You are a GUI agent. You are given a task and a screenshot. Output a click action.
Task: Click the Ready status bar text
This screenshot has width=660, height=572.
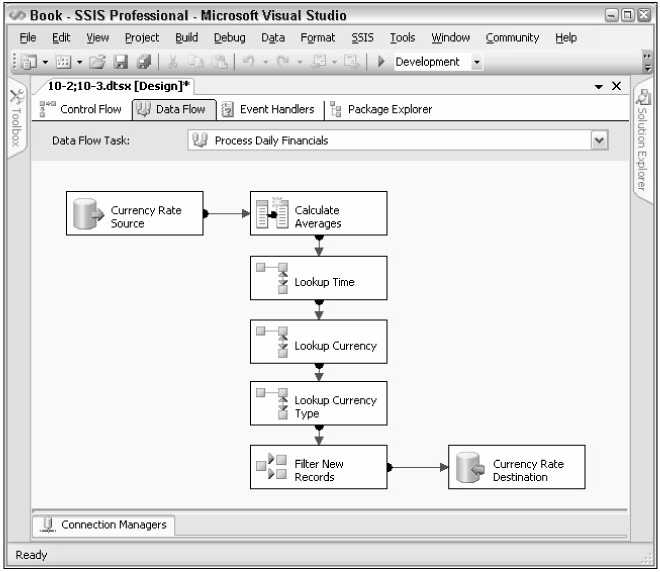click(x=31, y=556)
